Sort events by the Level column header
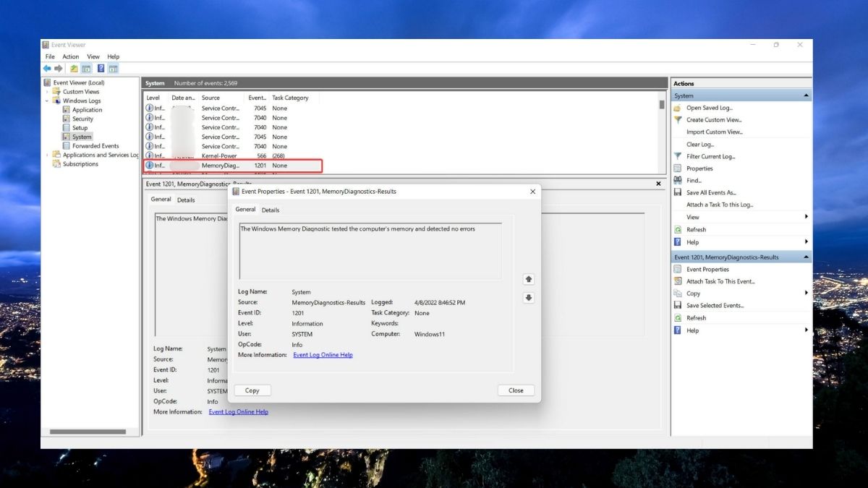868x488 pixels. point(156,98)
